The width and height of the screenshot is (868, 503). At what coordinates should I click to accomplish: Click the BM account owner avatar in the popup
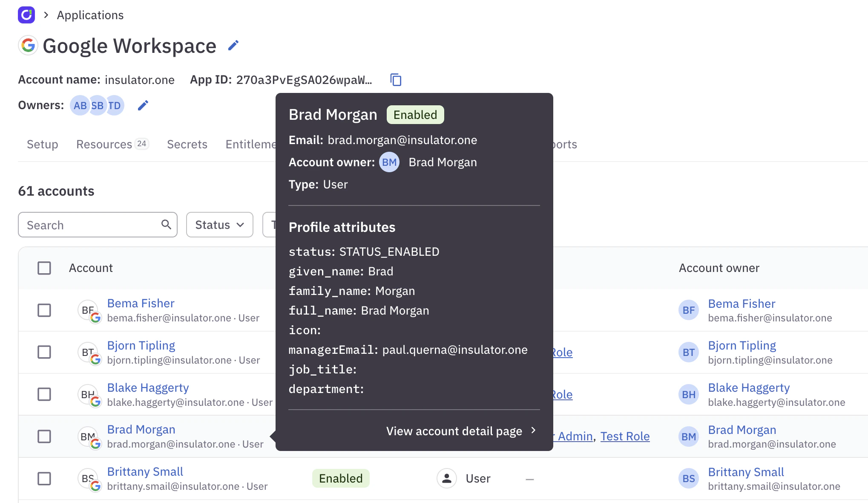point(389,162)
